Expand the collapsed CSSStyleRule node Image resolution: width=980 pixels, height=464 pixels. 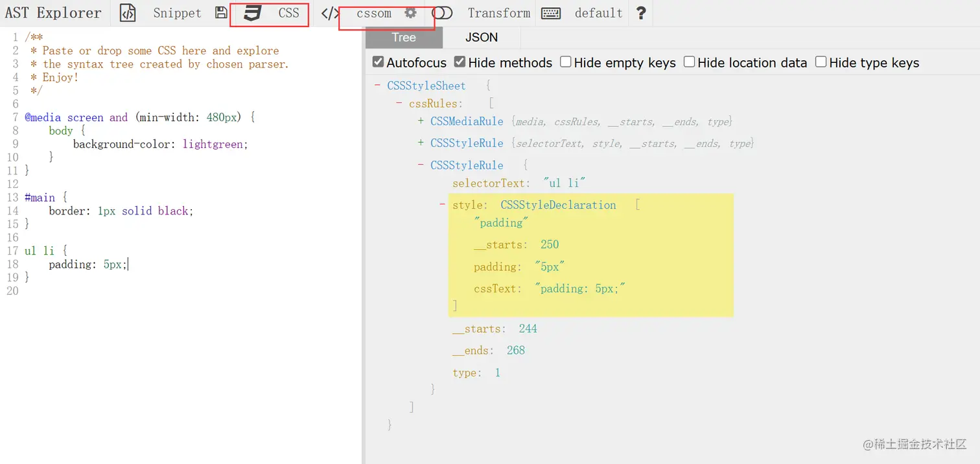coord(421,143)
